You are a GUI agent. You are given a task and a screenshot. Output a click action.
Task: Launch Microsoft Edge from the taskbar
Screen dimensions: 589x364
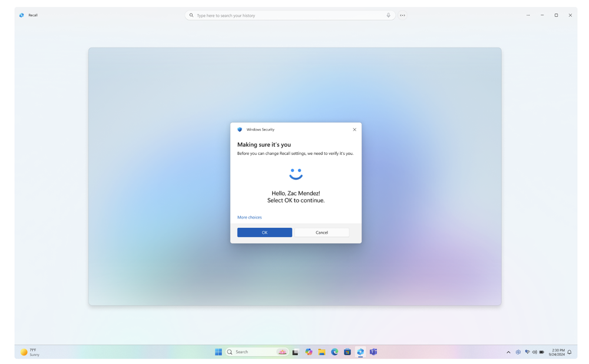[335, 352]
